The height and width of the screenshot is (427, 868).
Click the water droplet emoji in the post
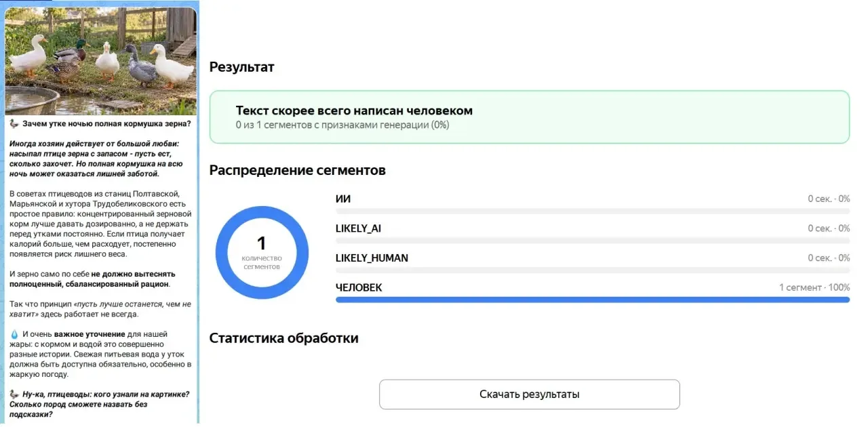14,334
